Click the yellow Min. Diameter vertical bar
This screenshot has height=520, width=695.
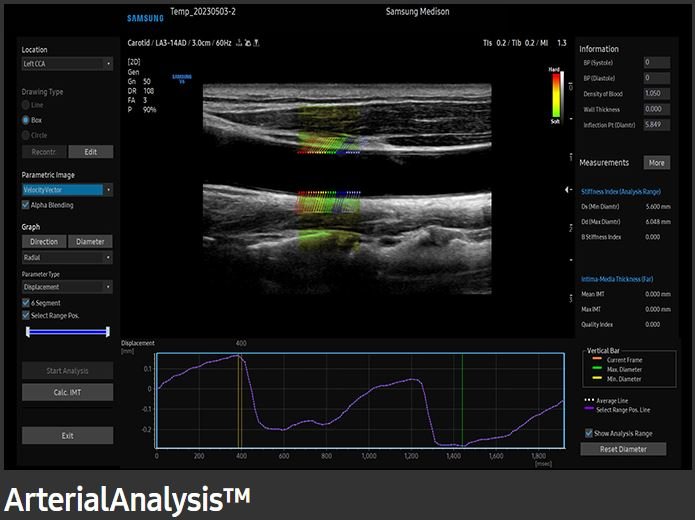[238, 401]
